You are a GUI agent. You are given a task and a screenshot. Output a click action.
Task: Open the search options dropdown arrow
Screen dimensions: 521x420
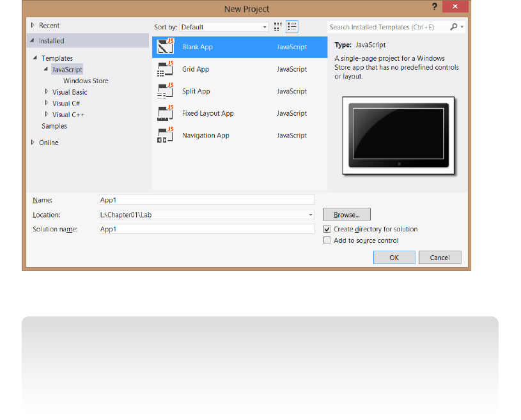pyautogui.click(x=462, y=27)
